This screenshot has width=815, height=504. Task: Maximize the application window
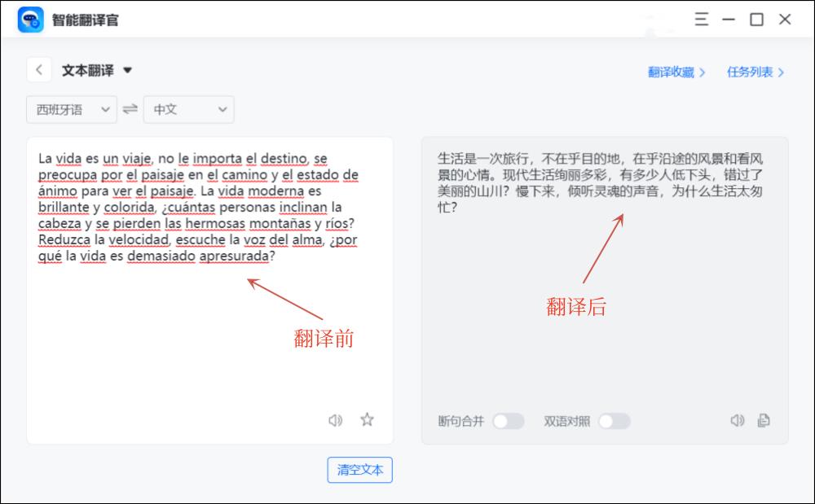point(756,20)
